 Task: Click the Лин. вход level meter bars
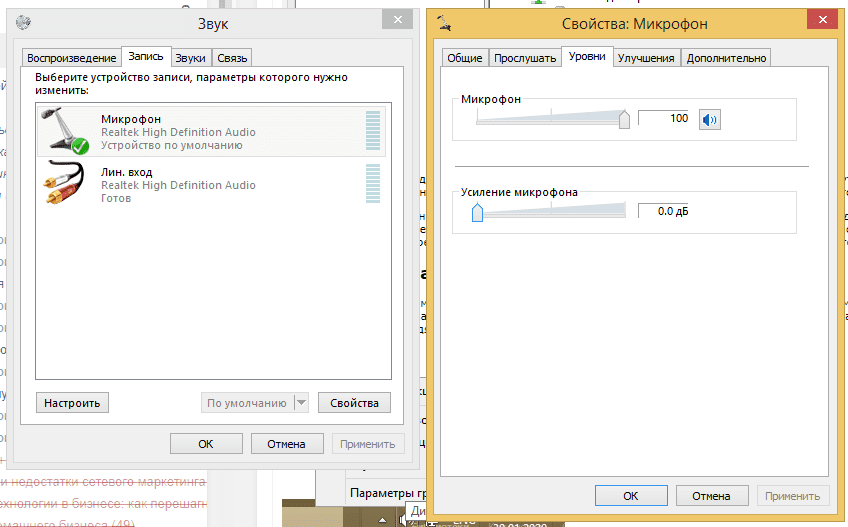(x=373, y=184)
